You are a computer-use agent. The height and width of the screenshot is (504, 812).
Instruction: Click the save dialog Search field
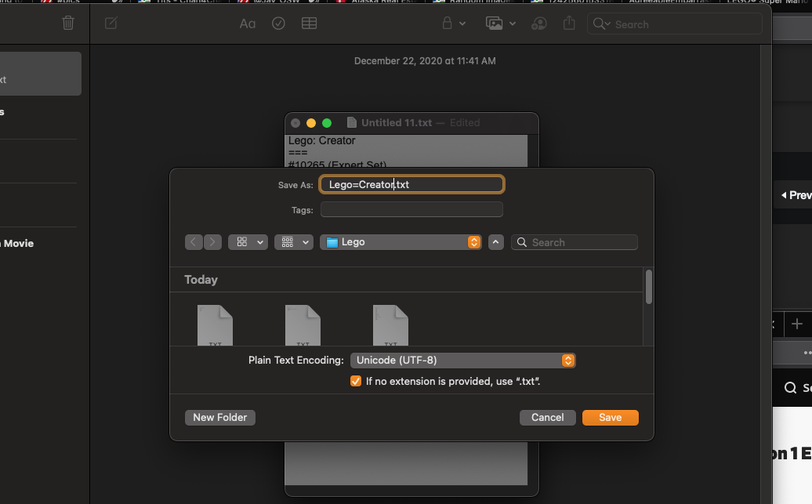pyautogui.click(x=575, y=242)
